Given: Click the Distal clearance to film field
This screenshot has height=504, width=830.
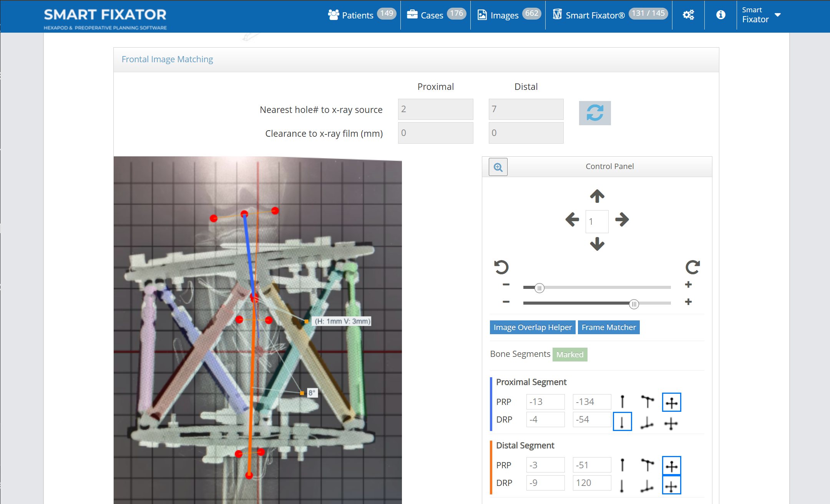Looking at the screenshot, I should [x=526, y=133].
